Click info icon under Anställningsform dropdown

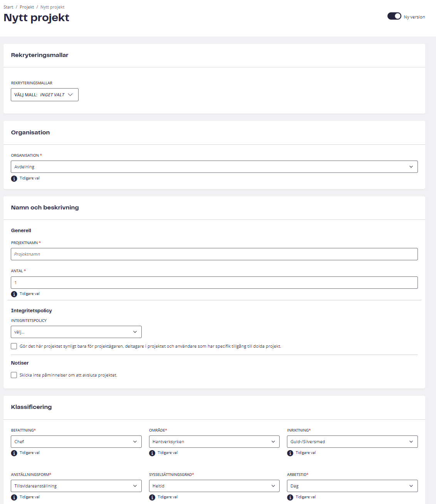click(x=14, y=497)
